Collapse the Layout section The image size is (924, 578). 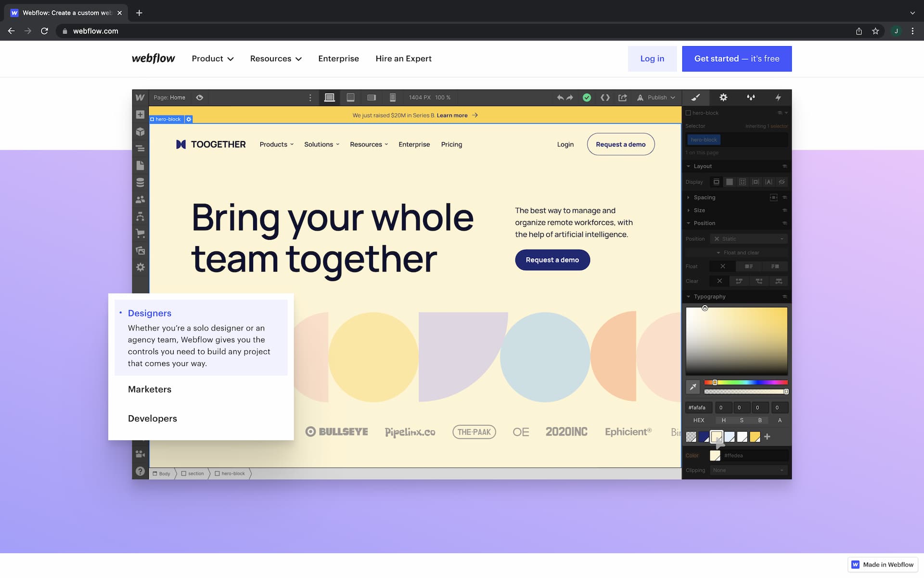coord(702,166)
